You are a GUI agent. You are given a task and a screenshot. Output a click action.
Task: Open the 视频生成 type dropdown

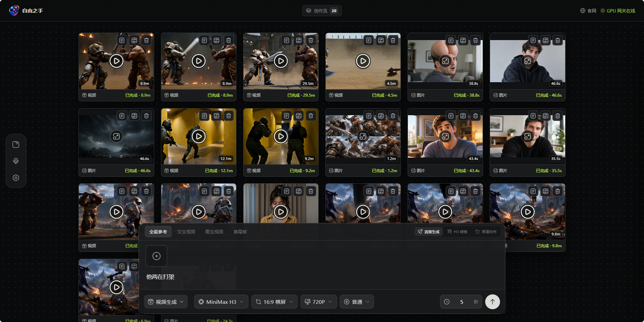[166, 302]
